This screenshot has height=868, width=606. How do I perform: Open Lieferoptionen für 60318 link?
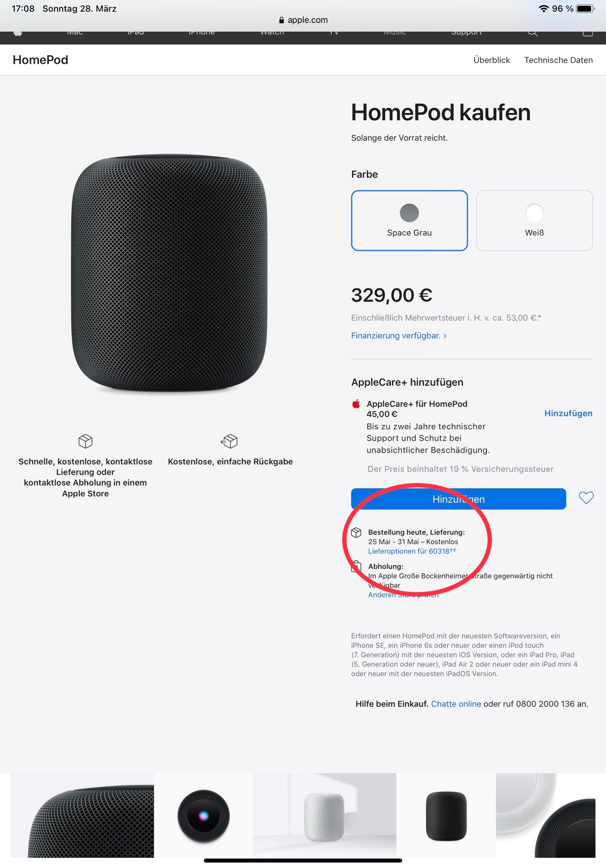click(x=412, y=551)
